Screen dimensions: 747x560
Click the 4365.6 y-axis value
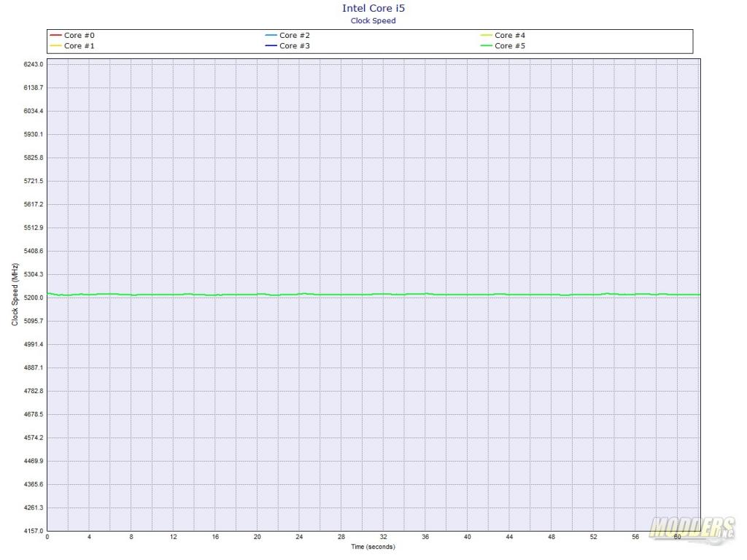pos(34,484)
